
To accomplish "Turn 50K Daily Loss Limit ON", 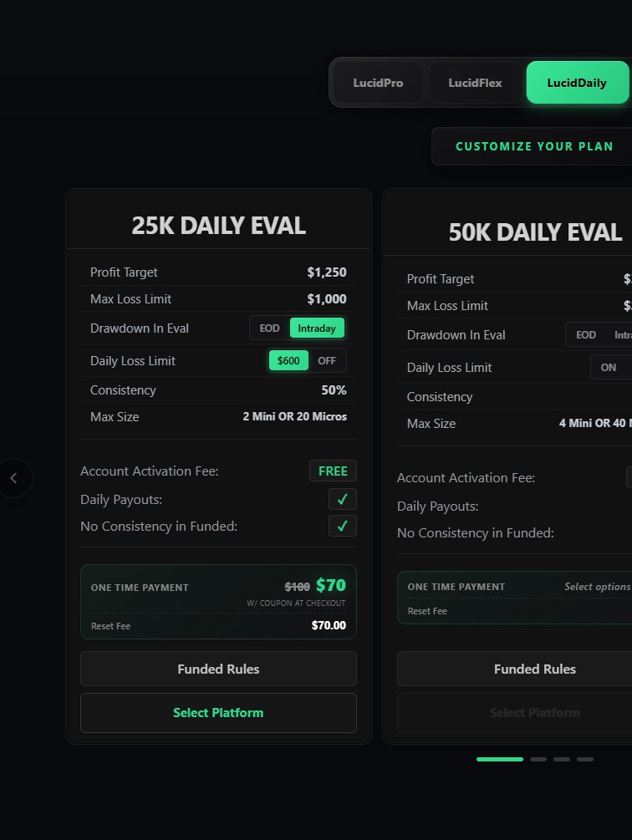I will click(609, 368).
